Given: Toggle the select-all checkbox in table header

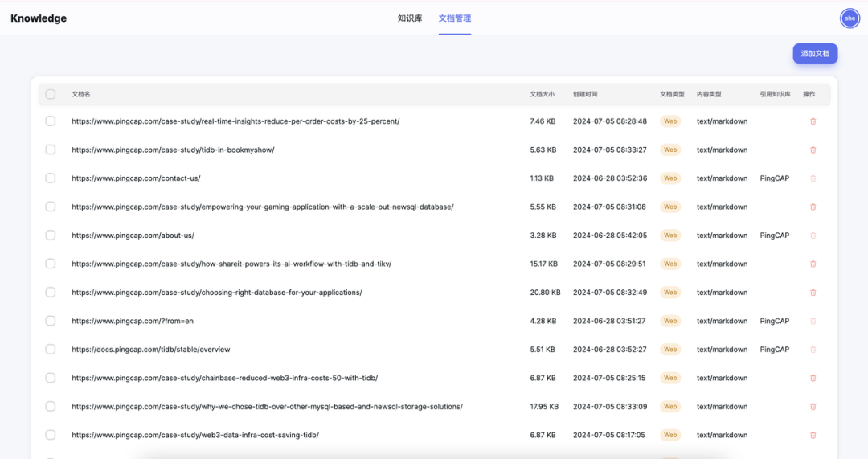Looking at the screenshot, I should coord(51,94).
